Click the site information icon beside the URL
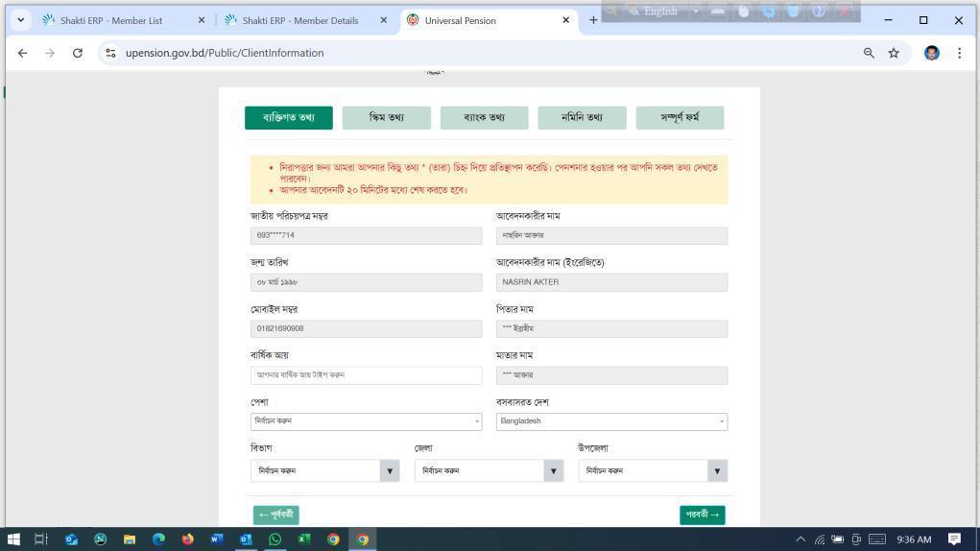 tap(111, 53)
